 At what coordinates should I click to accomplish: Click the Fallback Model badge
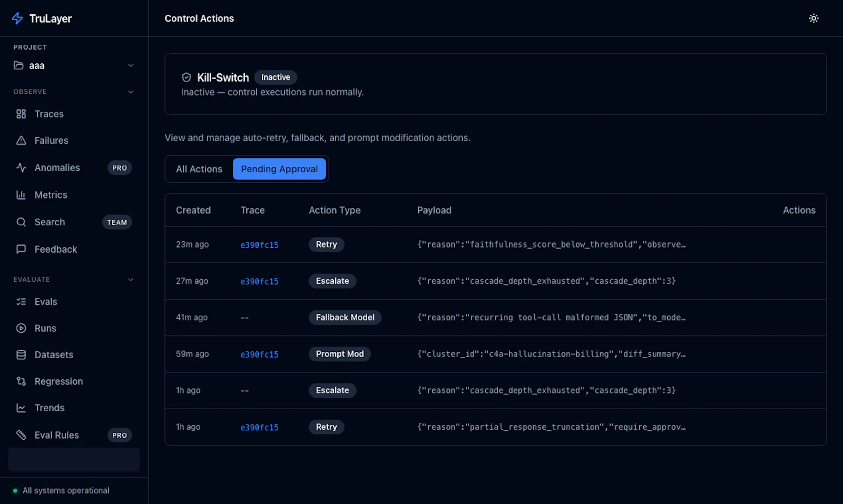tap(345, 318)
